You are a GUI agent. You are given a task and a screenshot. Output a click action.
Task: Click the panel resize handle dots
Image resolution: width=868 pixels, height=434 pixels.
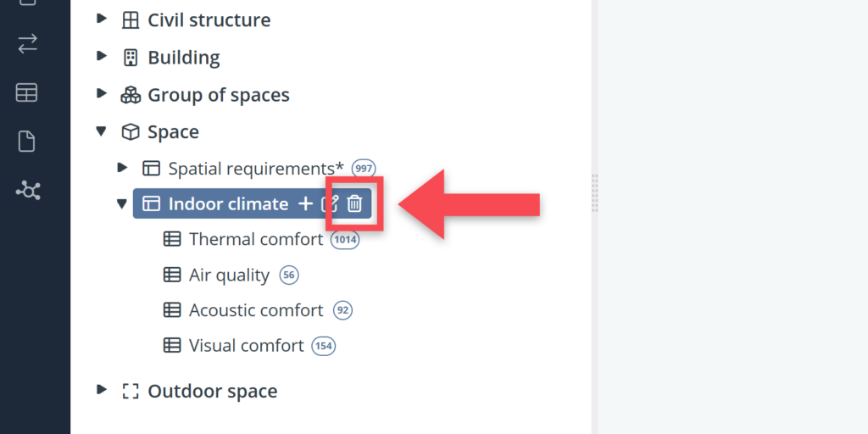594,193
